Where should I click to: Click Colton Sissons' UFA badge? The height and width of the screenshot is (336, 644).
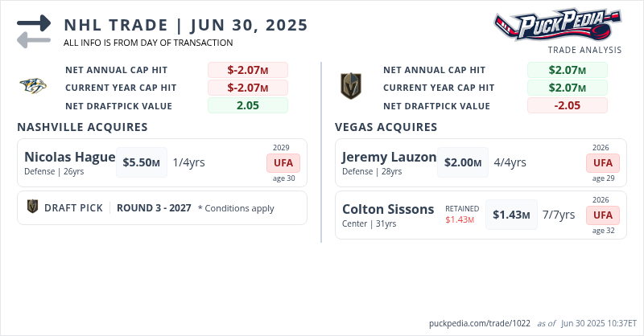point(603,215)
